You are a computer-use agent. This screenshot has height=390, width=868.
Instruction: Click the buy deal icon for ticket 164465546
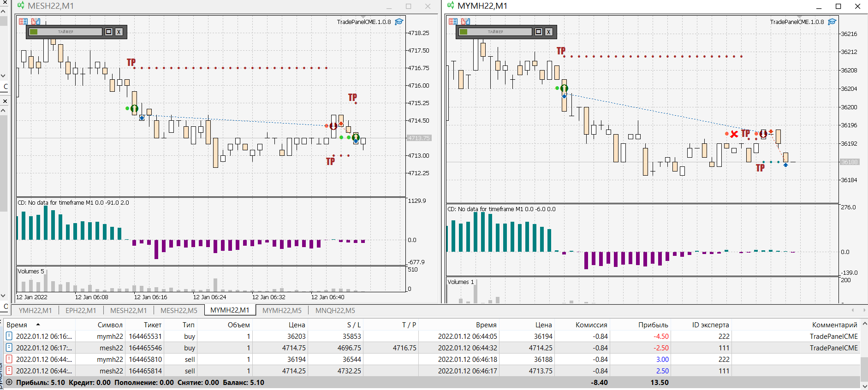tap(9, 348)
